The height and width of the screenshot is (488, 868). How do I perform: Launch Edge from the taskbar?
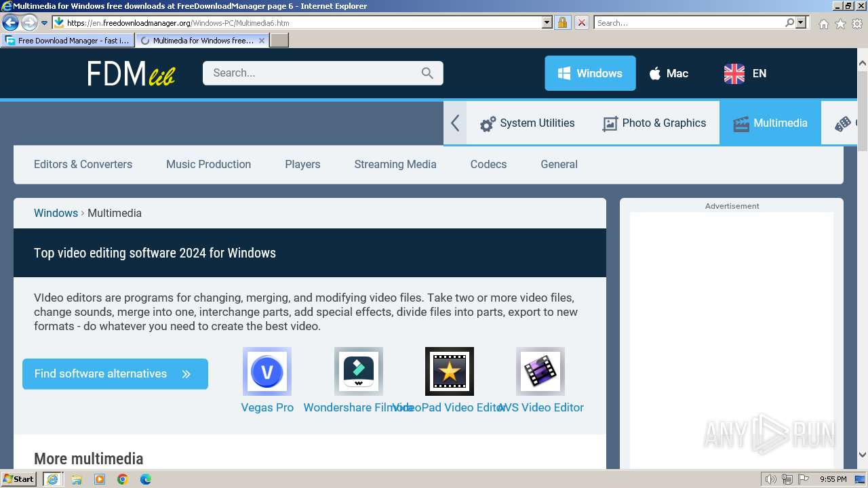tap(146, 479)
